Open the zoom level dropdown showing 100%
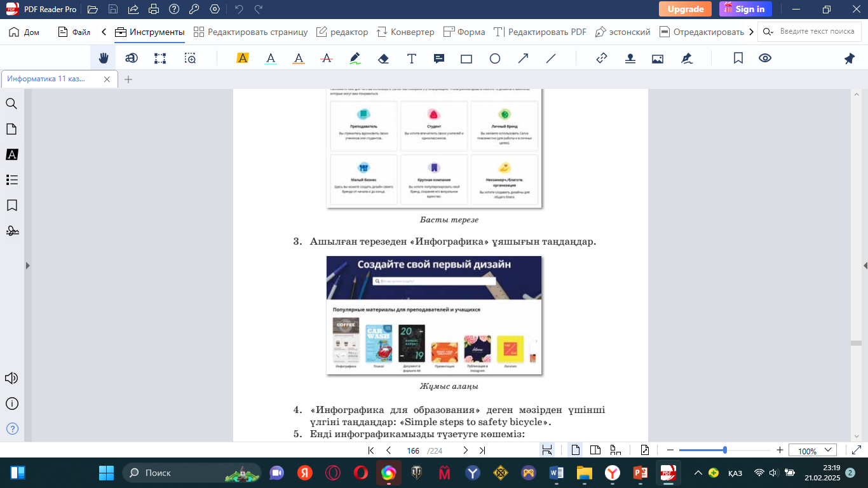Image resolution: width=868 pixels, height=488 pixels. (x=813, y=451)
